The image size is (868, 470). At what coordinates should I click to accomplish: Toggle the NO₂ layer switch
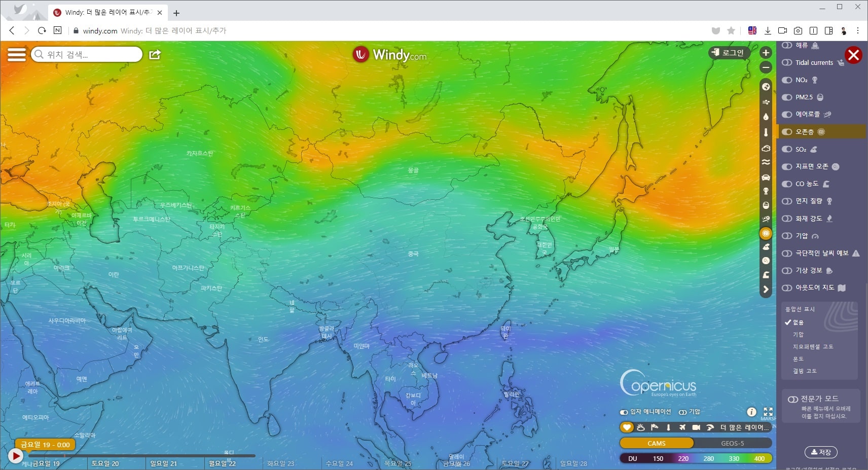(x=787, y=80)
